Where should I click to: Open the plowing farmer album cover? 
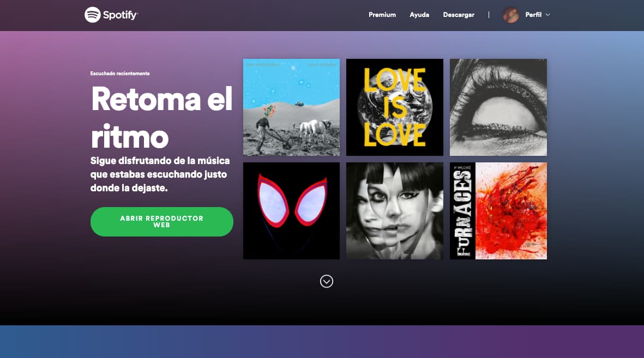click(x=291, y=107)
